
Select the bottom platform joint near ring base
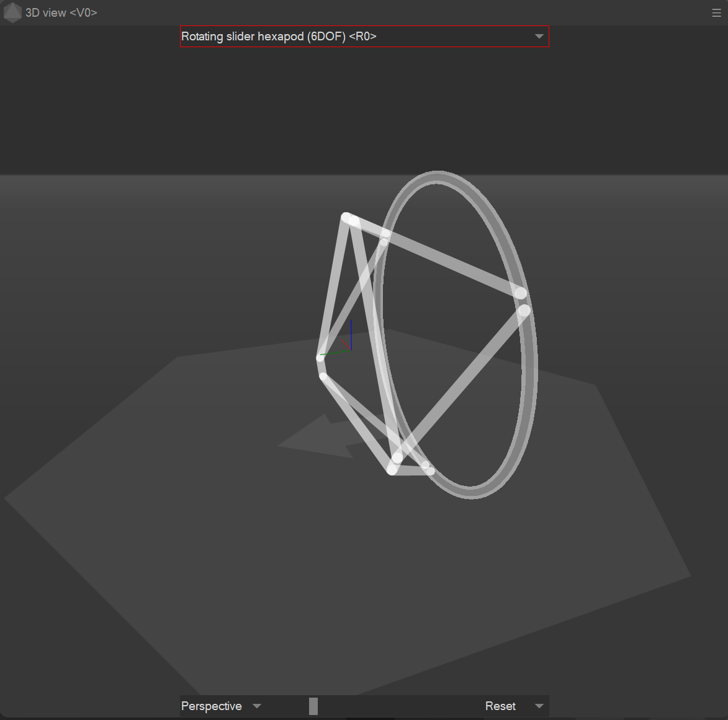(392, 470)
